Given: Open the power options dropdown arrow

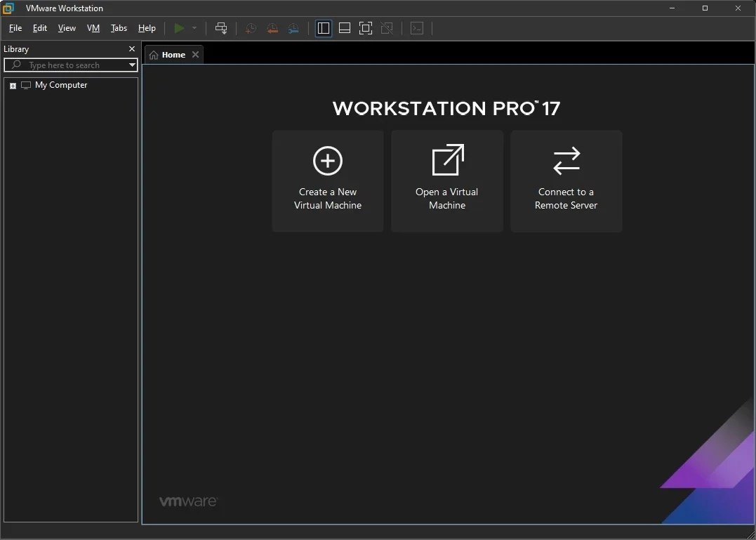Looking at the screenshot, I should click(194, 29).
